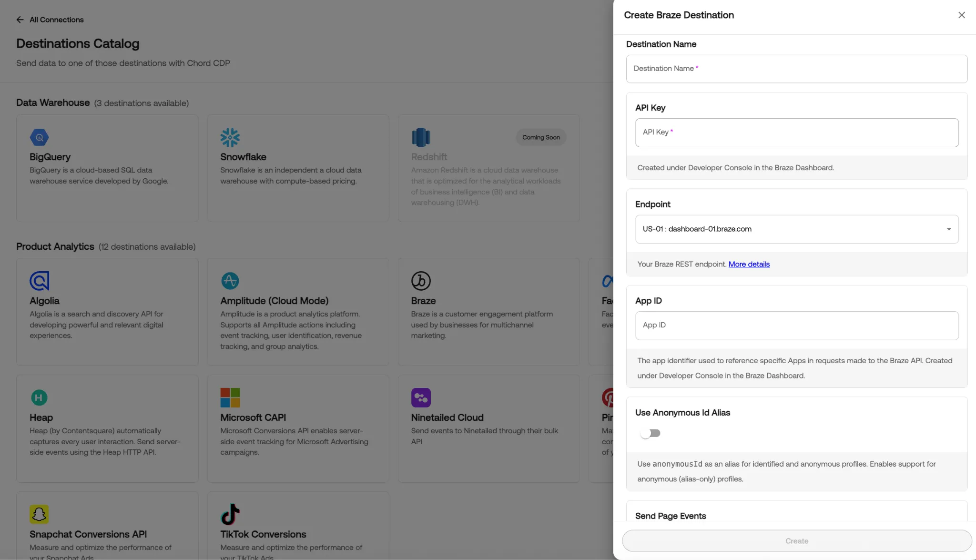Select the TikTok Conversions card title

tap(263, 534)
